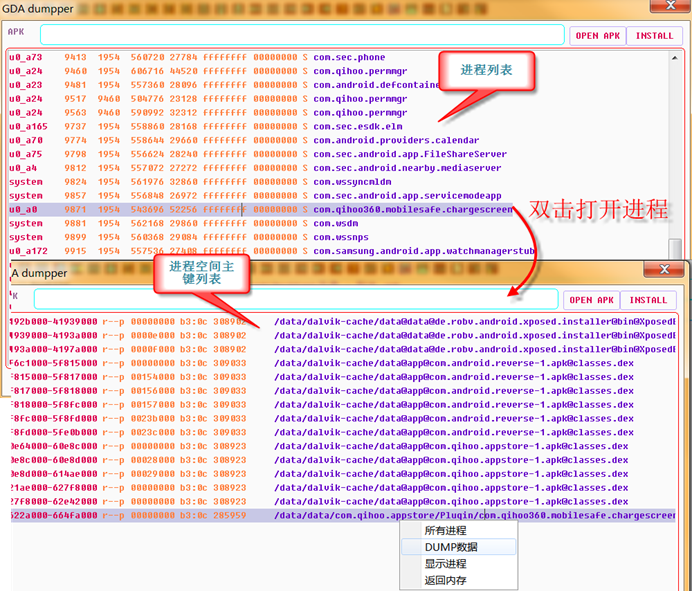This screenshot has width=692, height=591.
Task: Select memory row offset 0023c000 com.android.reverse
Action: (343, 432)
